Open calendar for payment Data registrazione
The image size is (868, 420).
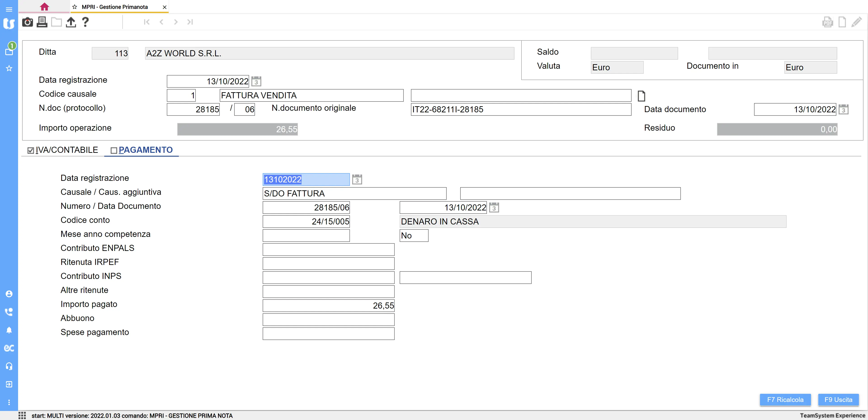(357, 180)
